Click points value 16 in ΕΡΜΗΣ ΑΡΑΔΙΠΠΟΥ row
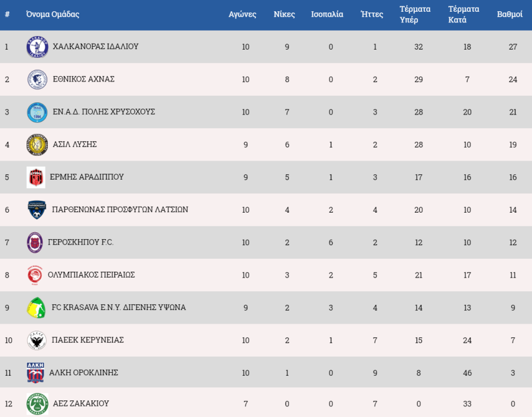532x417 pixels. pyautogui.click(x=512, y=177)
